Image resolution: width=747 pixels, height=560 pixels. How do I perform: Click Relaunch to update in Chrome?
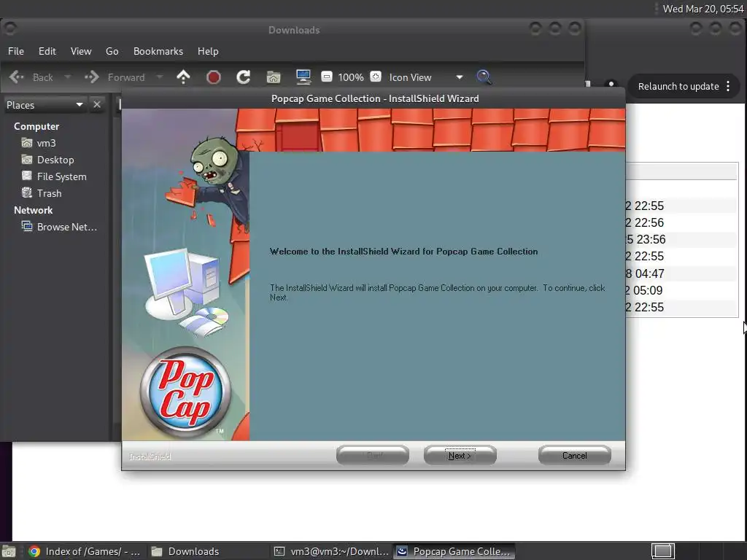click(x=678, y=86)
